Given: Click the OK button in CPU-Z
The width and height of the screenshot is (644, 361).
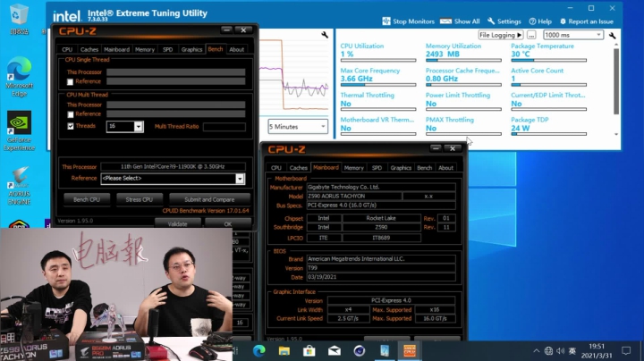Looking at the screenshot, I should pos(228,224).
